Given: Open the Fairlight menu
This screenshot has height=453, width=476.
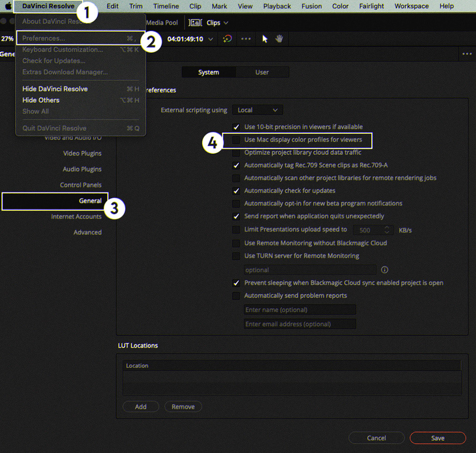Looking at the screenshot, I should pos(371,6).
